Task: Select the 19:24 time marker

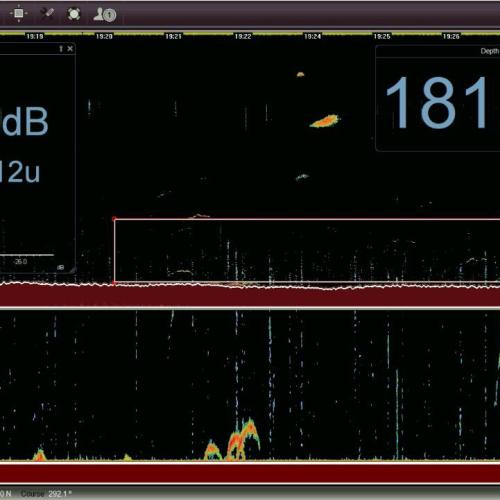Action: (312, 36)
